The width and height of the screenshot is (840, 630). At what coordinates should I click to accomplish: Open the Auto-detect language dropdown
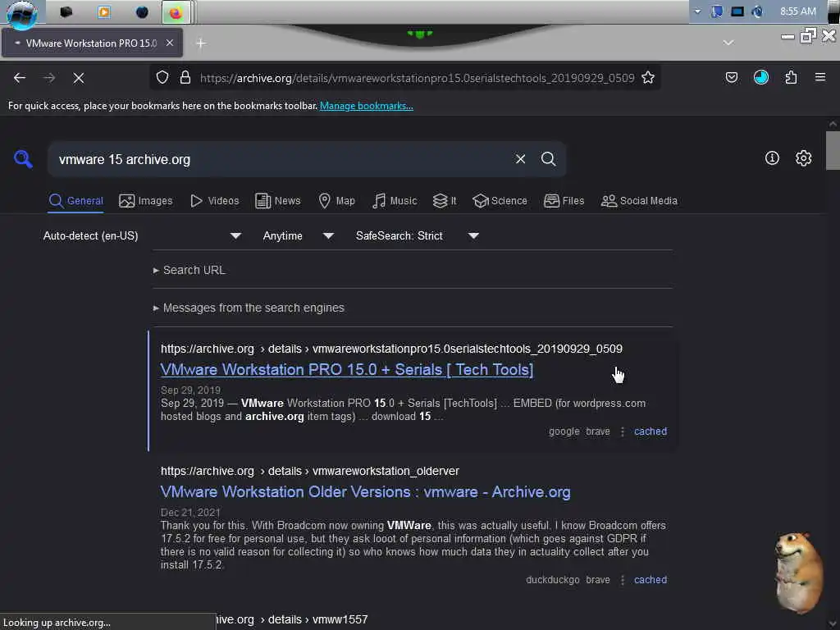(x=142, y=235)
